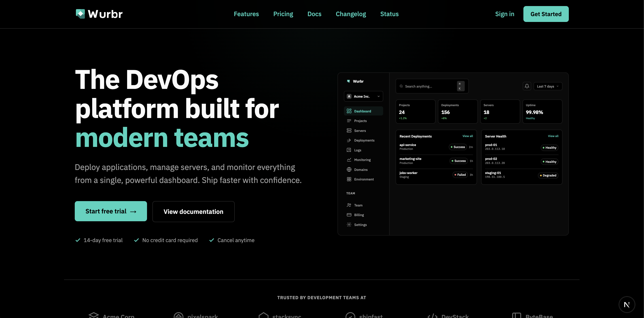This screenshot has width=644, height=318.
Task: Click Start free trial button
Action: (111, 211)
